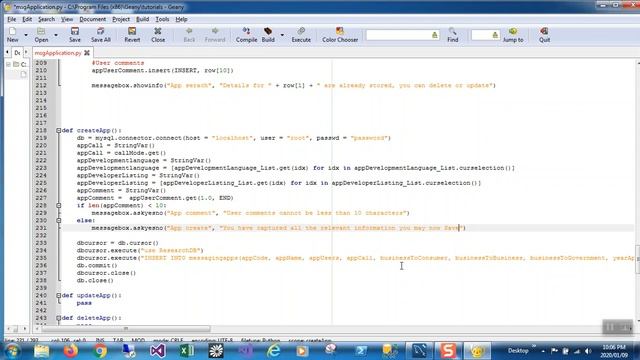Click the Jump to toolbar icon
This screenshot has width=640, height=360.
pos(513,35)
